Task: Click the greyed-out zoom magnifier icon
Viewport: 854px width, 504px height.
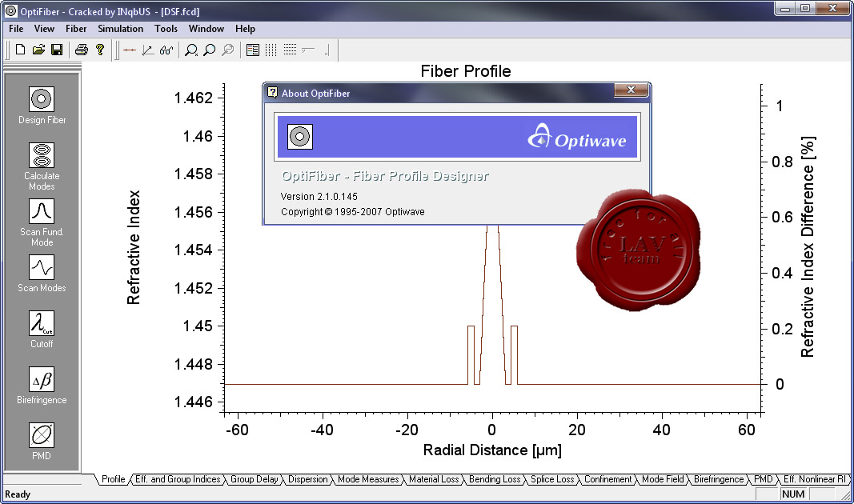Action: click(x=228, y=50)
